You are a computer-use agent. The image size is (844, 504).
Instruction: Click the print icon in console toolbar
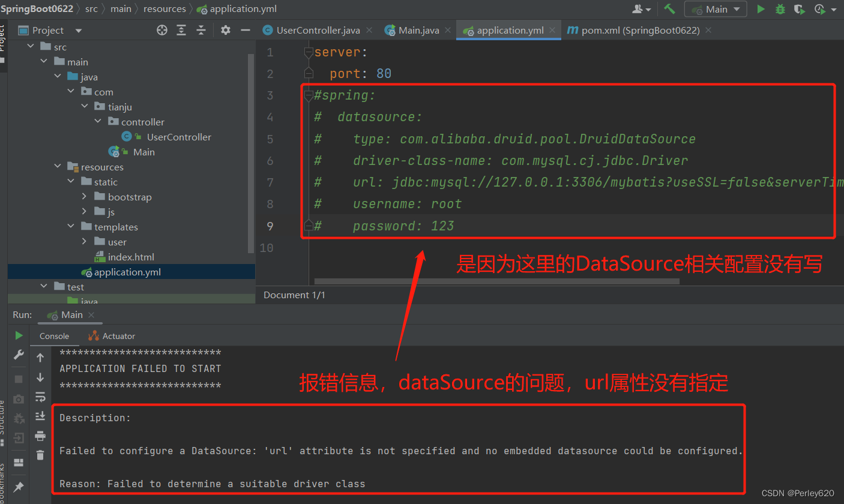[x=40, y=436]
